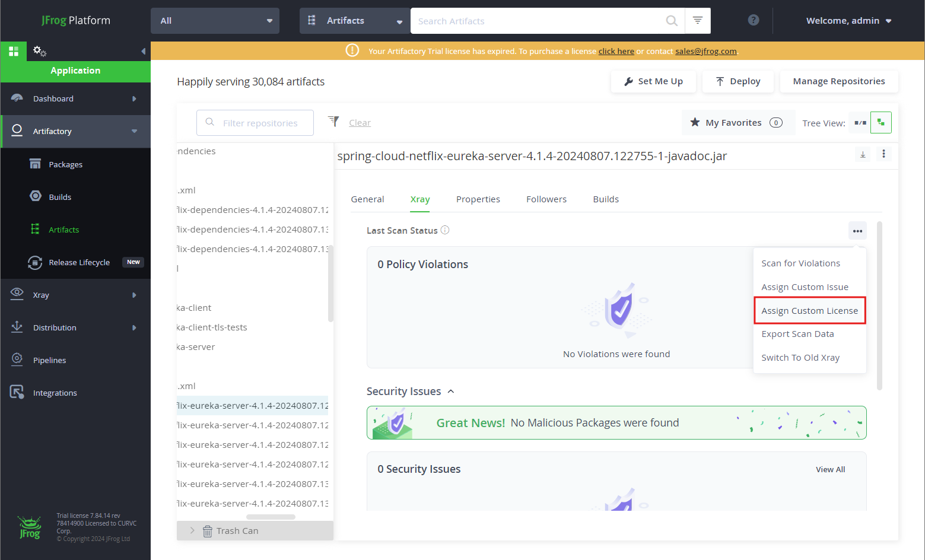Click the Clear filter link
925x560 pixels.
pos(360,123)
